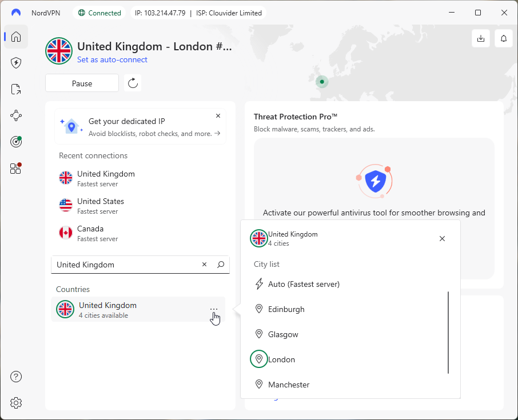Click the city list scrollbar
The height and width of the screenshot is (420, 518).
coord(448,333)
